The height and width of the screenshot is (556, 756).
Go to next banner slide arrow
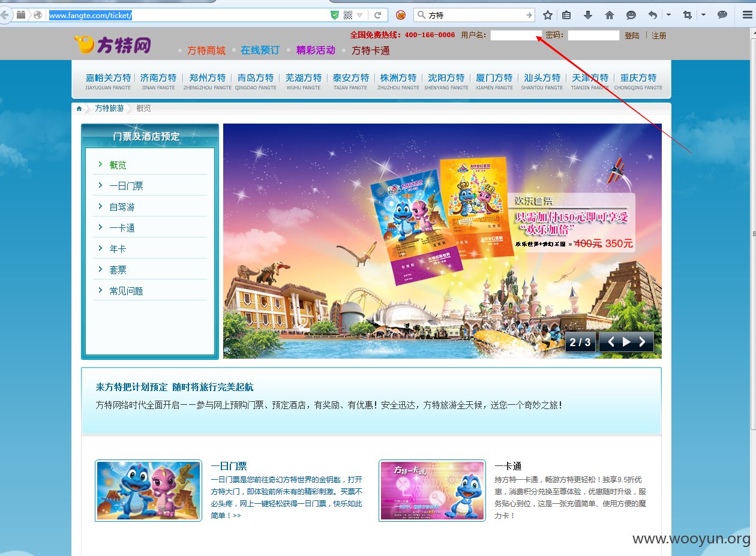tap(642, 342)
